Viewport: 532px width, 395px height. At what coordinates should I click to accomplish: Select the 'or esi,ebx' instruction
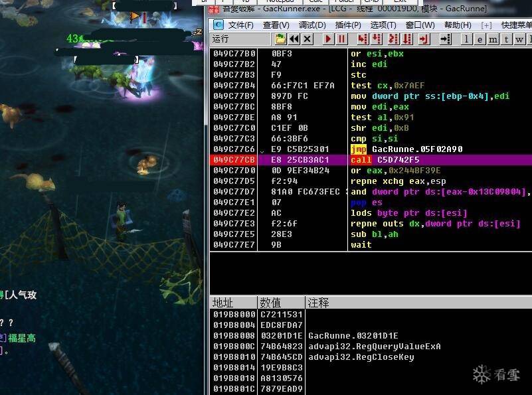click(x=377, y=54)
